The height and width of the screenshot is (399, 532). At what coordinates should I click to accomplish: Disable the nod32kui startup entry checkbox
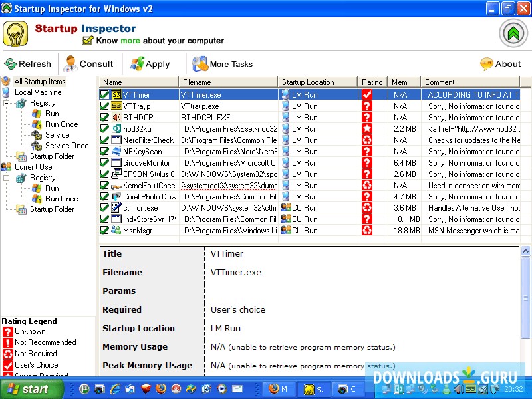pyautogui.click(x=104, y=129)
